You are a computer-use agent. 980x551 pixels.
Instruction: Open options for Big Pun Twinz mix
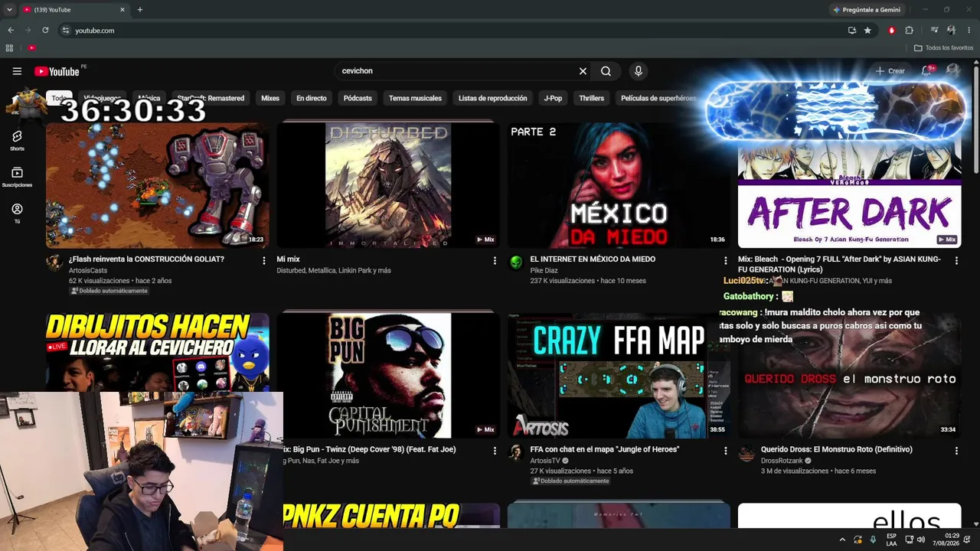tap(495, 452)
